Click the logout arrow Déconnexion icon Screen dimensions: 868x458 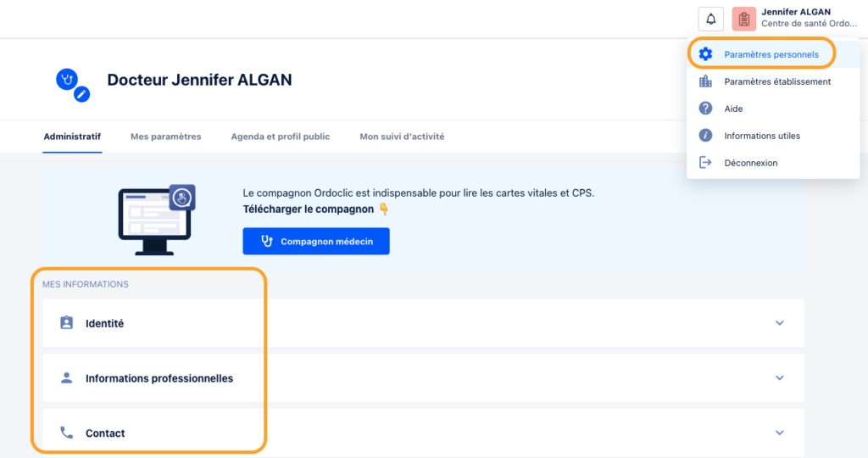[705, 163]
